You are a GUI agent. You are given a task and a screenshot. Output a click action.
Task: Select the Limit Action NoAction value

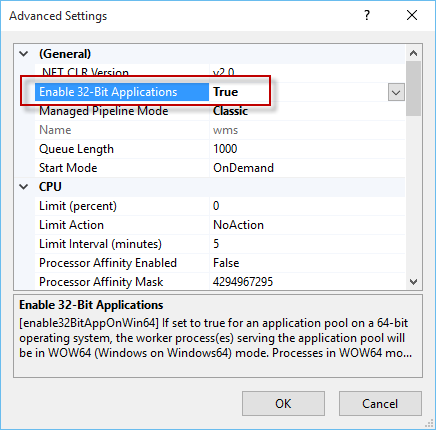238,225
